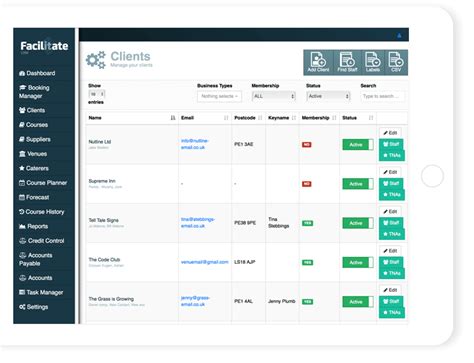The height and width of the screenshot is (363, 474).
Task: Open Task Manager
Action: (x=41, y=292)
